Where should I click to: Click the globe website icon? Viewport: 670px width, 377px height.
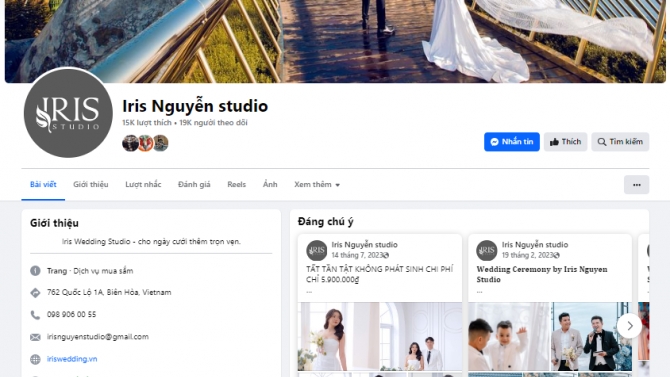pos(35,359)
